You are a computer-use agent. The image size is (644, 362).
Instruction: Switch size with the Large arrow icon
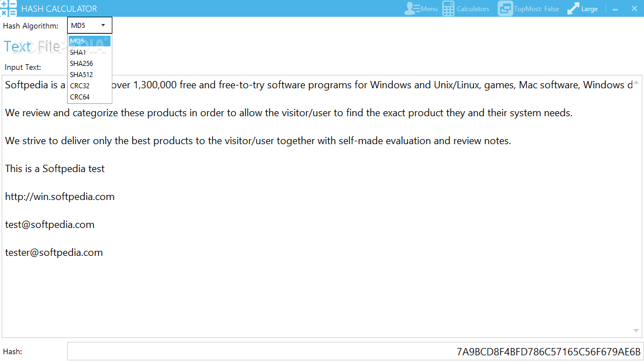(x=573, y=8)
